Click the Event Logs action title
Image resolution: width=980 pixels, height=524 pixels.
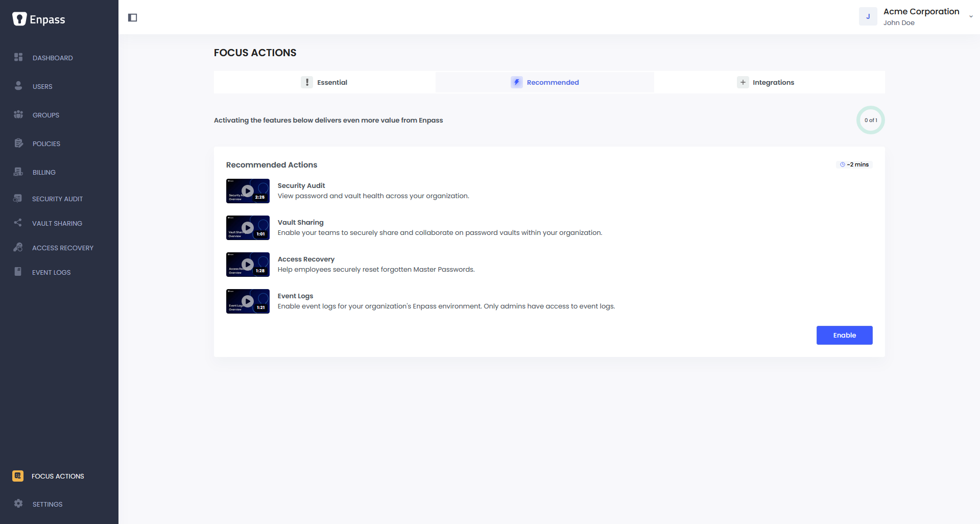(x=295, y=296)
